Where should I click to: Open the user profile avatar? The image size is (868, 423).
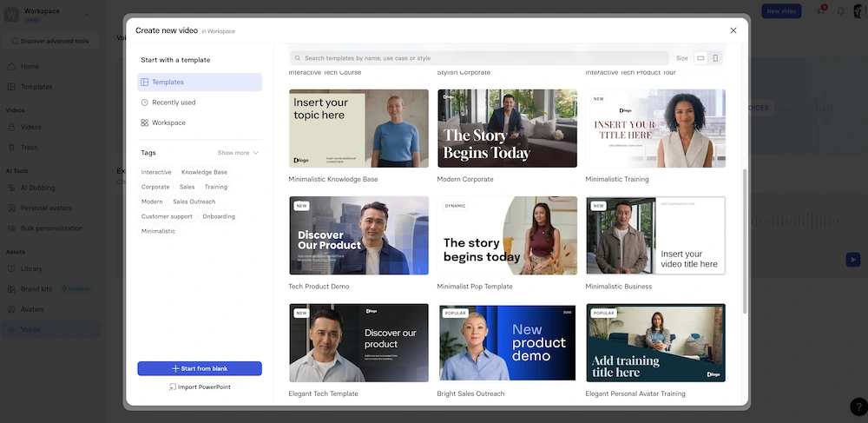(860, 10)
